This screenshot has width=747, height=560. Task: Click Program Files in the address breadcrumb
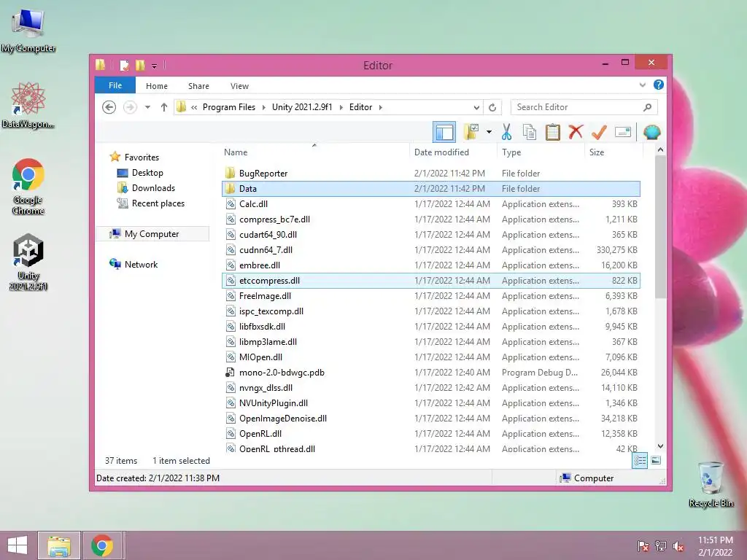[x=229, y=107]
